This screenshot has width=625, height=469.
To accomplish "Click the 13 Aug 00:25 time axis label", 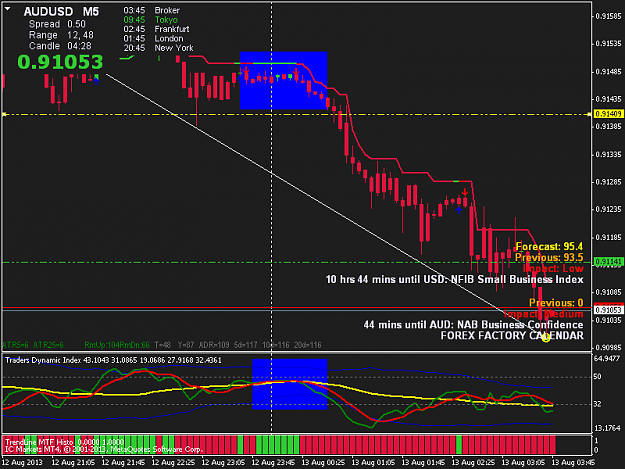I will [x=323, y=463].
